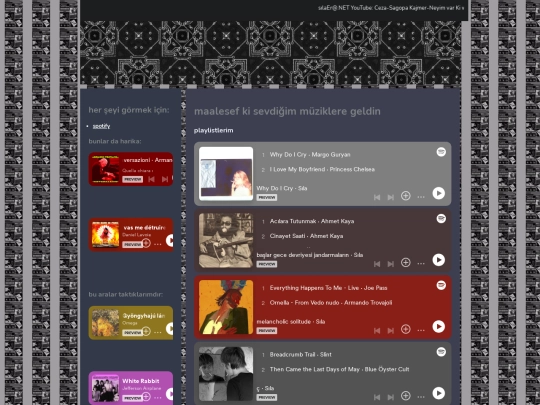Go to previous track in Ahmet Kaya playlist

click(x=377, y=264)
